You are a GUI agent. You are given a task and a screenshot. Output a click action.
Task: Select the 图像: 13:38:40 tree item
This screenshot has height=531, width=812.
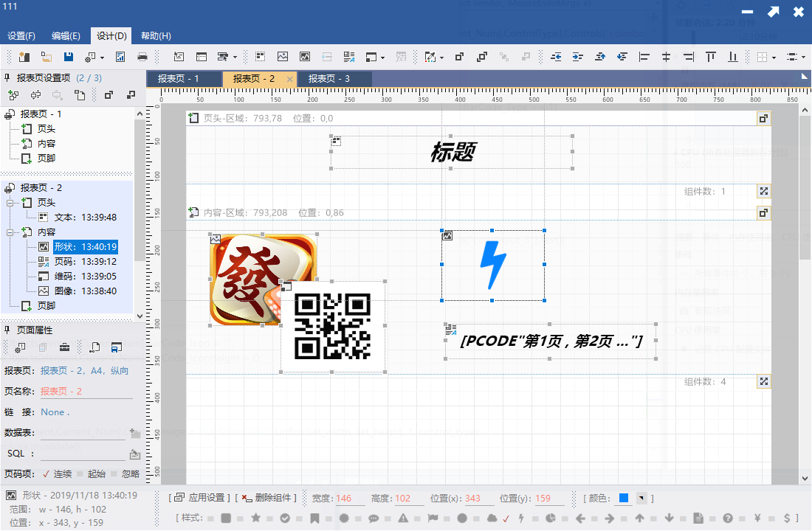point(86,291)
